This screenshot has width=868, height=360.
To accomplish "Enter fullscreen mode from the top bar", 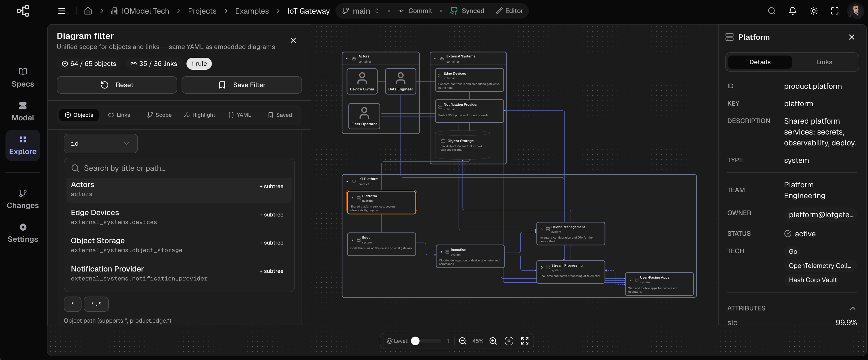I will click(x=834, y=11).
